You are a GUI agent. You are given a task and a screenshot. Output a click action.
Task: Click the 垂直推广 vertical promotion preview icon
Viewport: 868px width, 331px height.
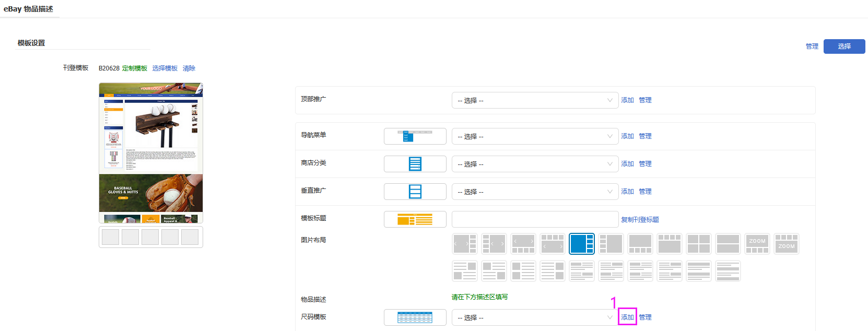pyautogui.click(x=415, y=192)
